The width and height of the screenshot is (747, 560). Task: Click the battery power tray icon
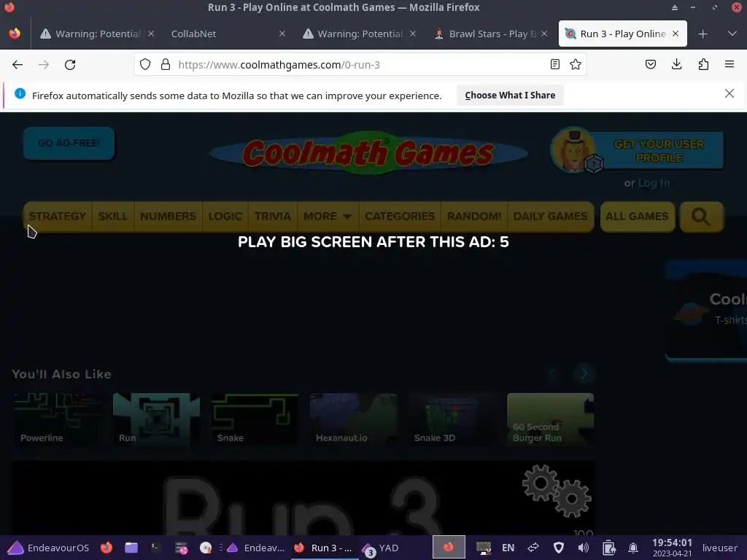[x=609, y=548]
